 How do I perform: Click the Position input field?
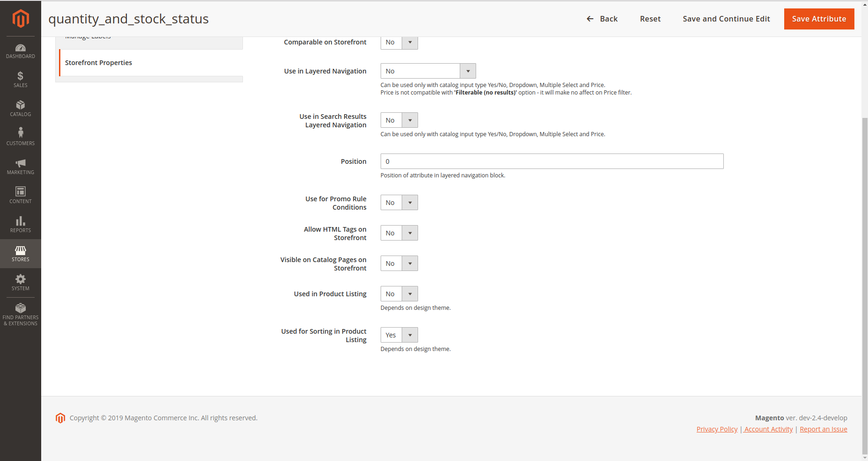(x=552, y=161)
